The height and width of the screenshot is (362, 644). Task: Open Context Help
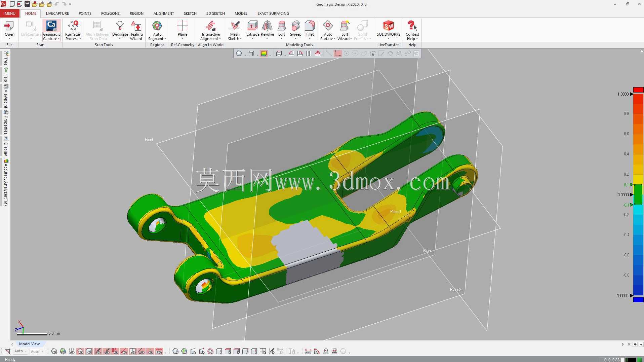point(412,30)
